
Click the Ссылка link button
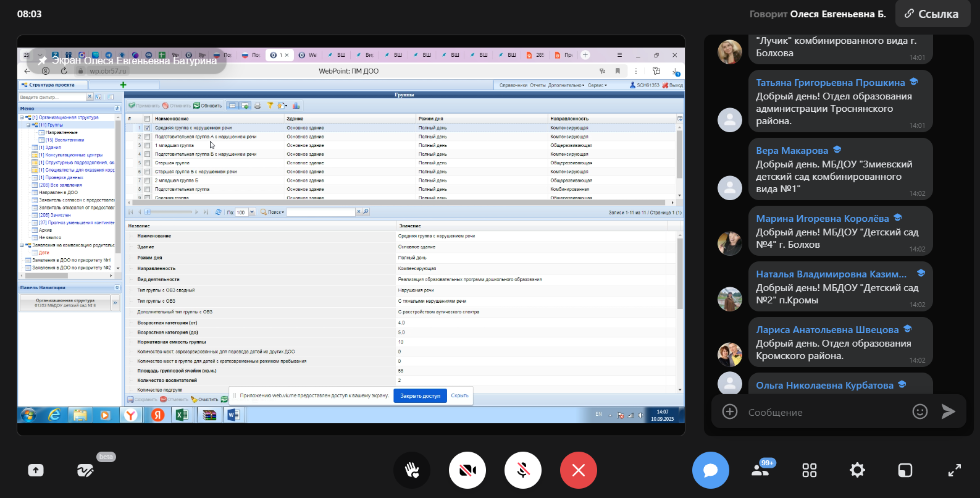(x=932, y=14)
